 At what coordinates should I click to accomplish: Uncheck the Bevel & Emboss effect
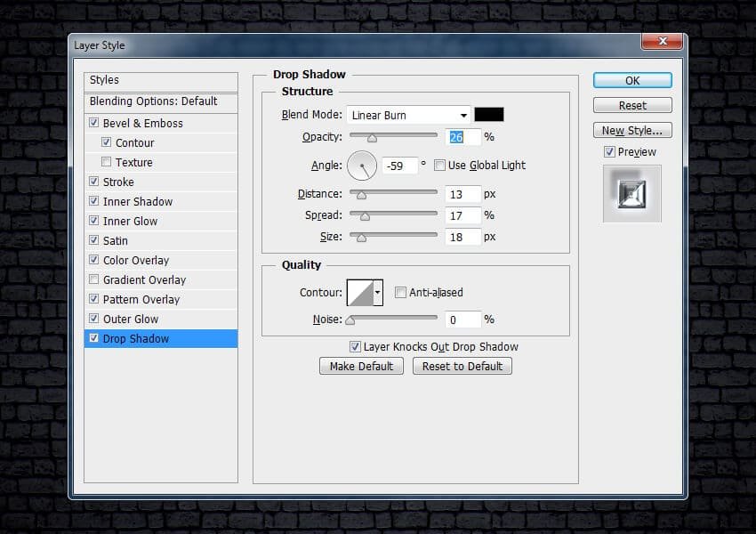tap(94, 124)
